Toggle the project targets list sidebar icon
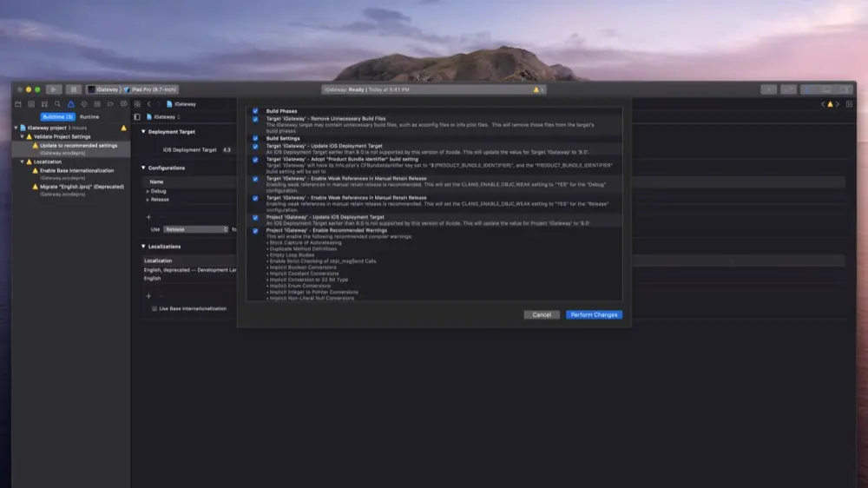Viewport: 868px width, 488px height. coord(137,117)
